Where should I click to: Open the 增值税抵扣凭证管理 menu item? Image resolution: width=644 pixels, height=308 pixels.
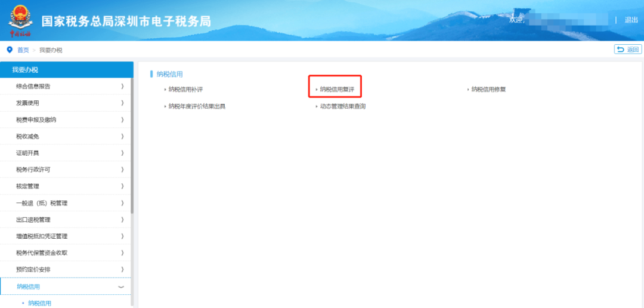[x=67, y=236]
